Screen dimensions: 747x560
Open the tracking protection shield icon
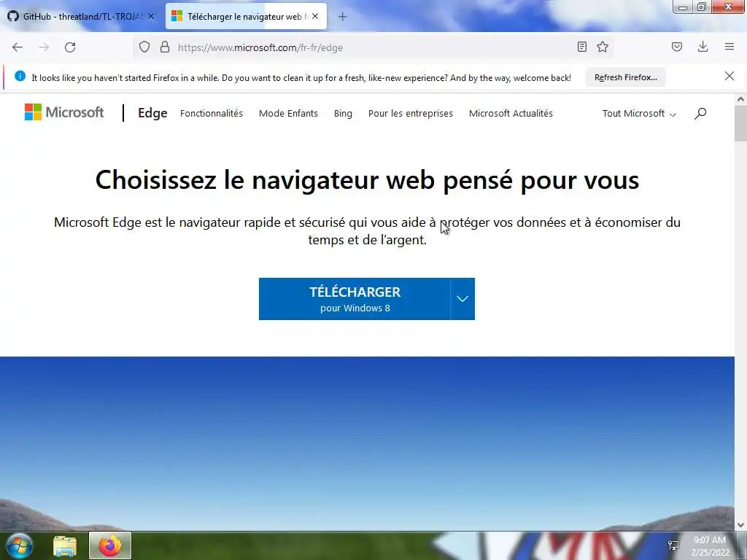coord(144,47)
